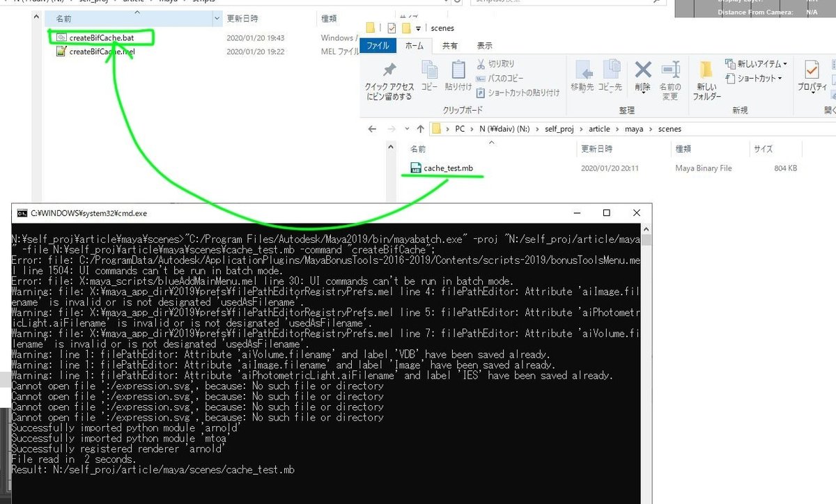Viewport: 836px width, 504px height.
Task: Click the cache_test.mb file icon
Action: [x=415, y=168]
